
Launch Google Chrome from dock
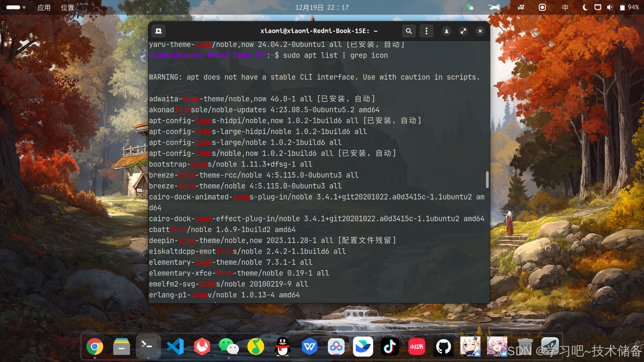(x=95, y=347)
